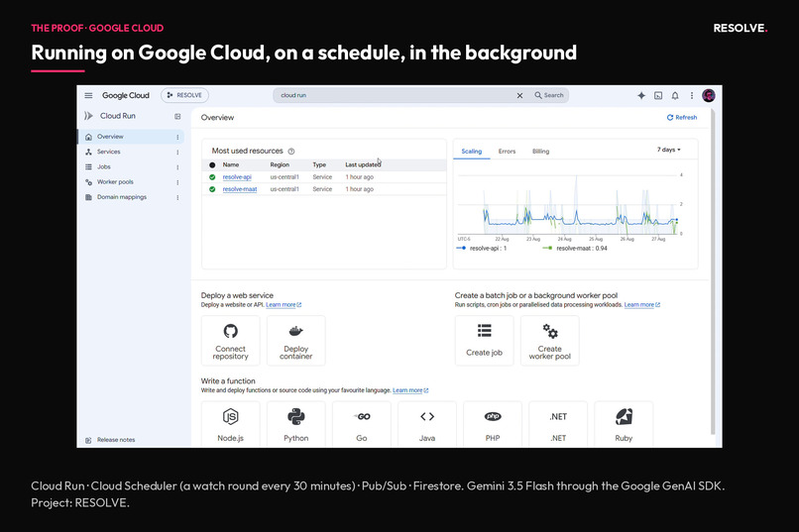
Task: Toggle the resolve-maat chart legend entry
Action: pyautogui.click(x=575, y=249)
